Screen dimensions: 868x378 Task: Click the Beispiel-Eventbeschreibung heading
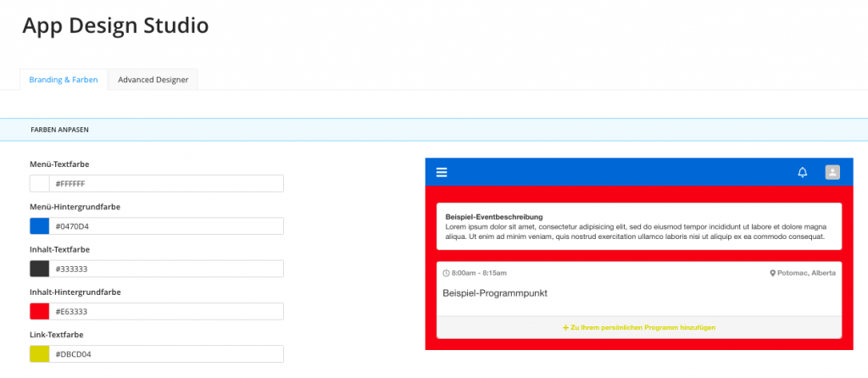point(494,217)
